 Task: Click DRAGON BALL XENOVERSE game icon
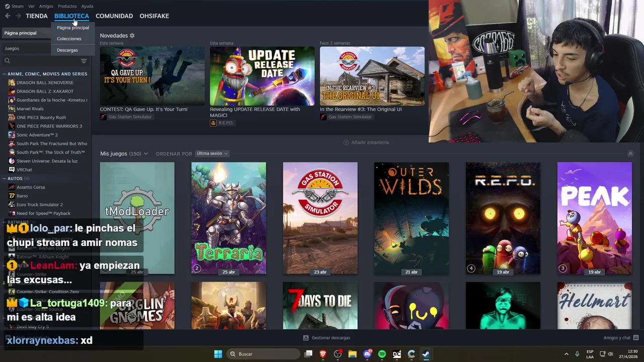click(12, 82)
